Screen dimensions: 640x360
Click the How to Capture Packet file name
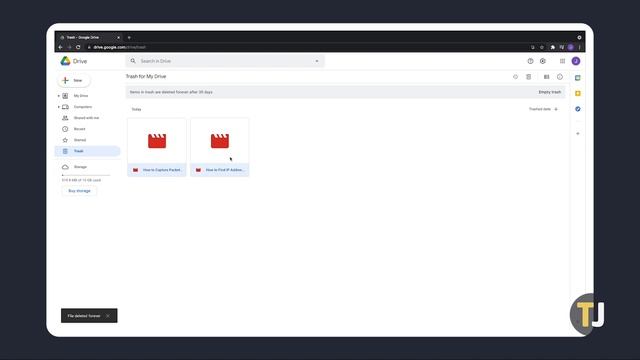162,170
